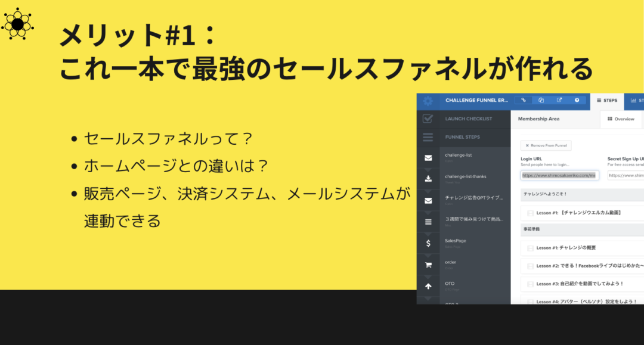Check the Lesson #1 チャレンジウエルカム動画 checkbox

(x=530, y=213)
